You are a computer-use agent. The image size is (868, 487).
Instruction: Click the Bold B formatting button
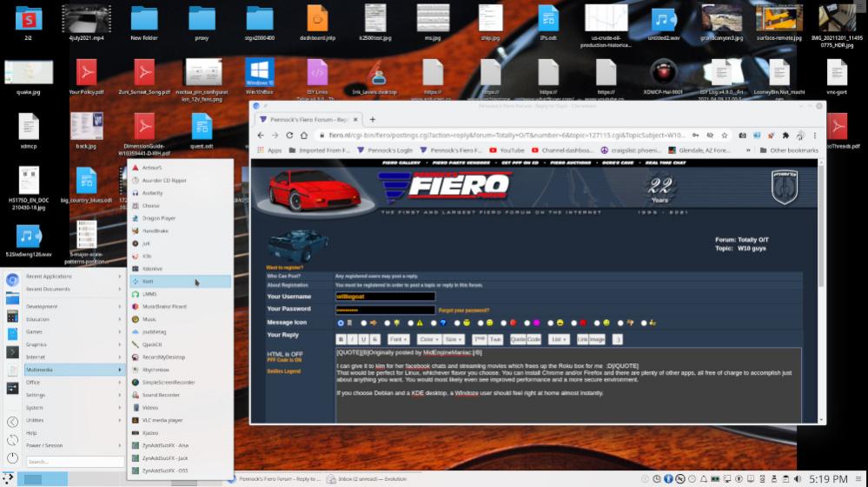(341, 339)
